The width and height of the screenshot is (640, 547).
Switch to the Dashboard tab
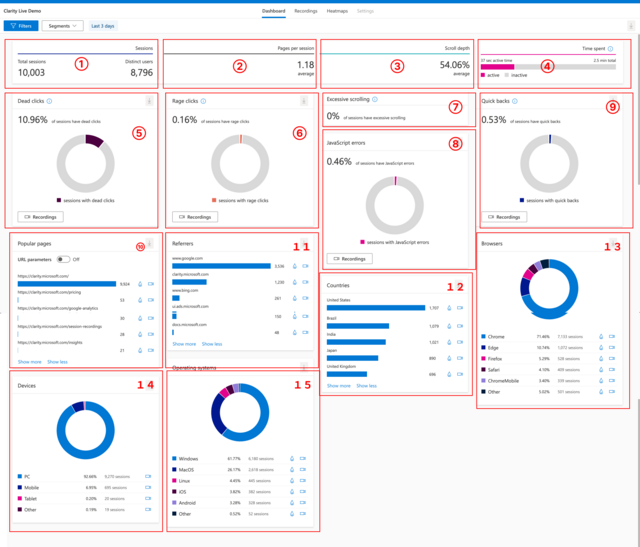pyautogui.click(x=273, y=11)
